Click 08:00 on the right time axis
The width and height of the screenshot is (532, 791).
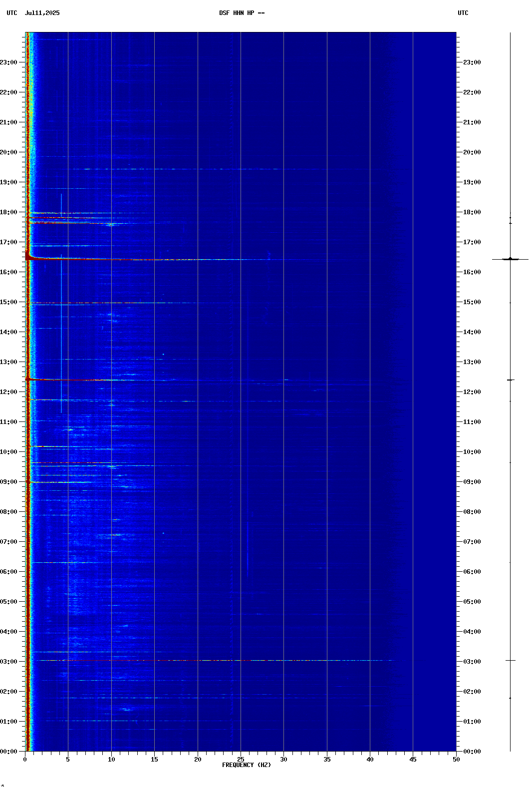472,512
